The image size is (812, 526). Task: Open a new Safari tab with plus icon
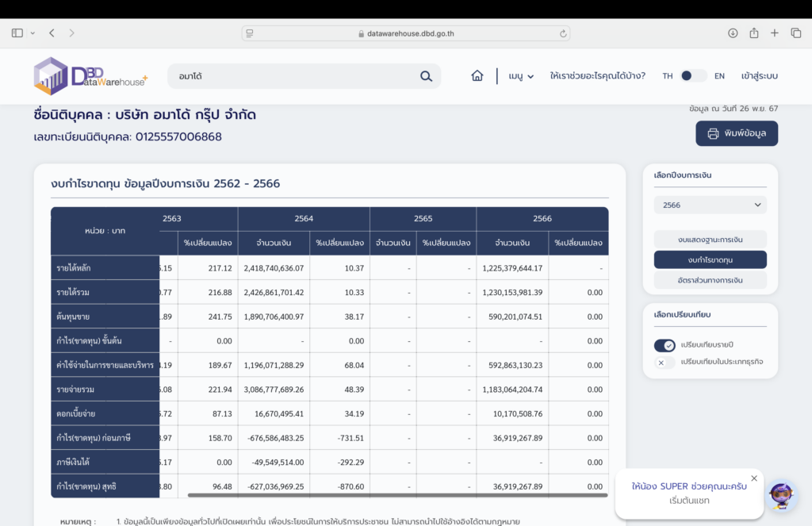pyautogui.click(x=775, y=33)
